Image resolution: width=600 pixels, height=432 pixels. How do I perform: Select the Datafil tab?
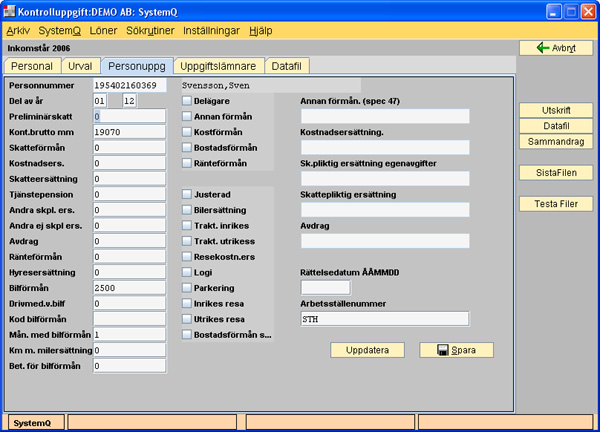291,66
